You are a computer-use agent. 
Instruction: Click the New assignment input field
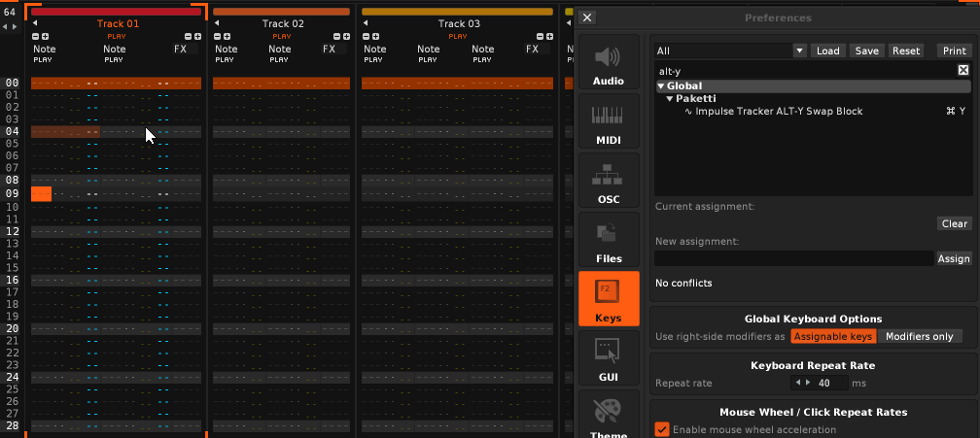click(x=793, y=258)
